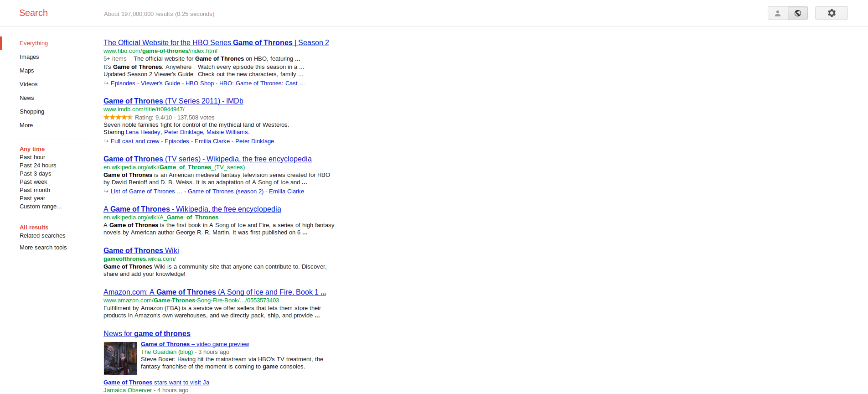Viewport: 868px width, 394px height.
Task: Show Related searches
Action: (x=42, y=236)
